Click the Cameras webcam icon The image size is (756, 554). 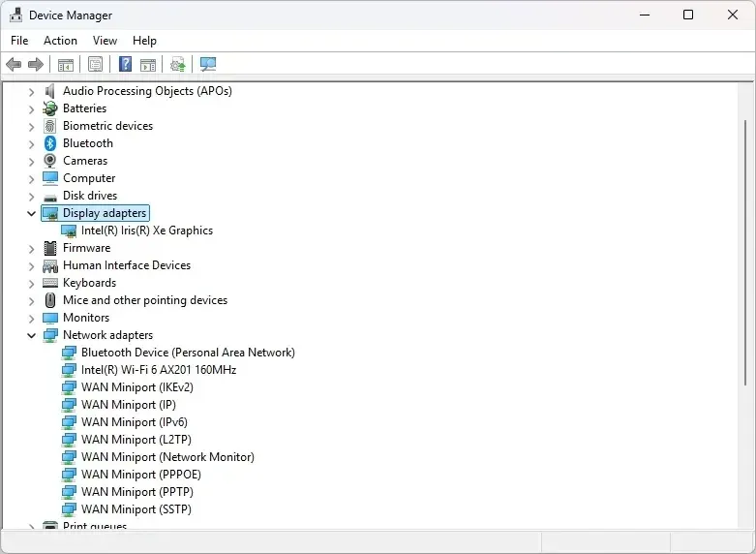tap(50, 161)
